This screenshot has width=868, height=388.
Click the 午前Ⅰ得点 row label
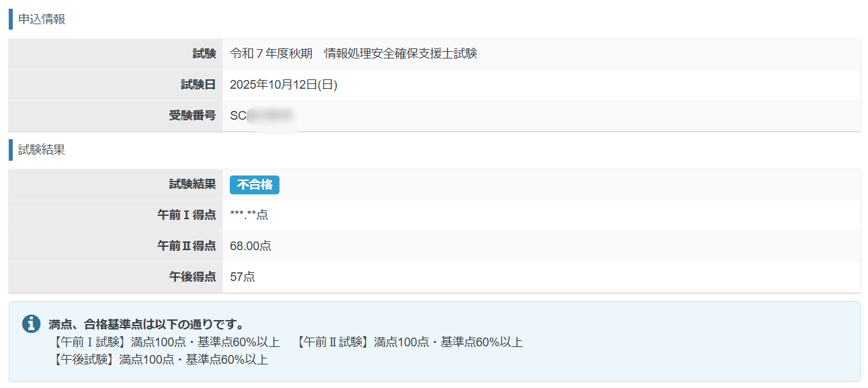[x=187, y=215]
